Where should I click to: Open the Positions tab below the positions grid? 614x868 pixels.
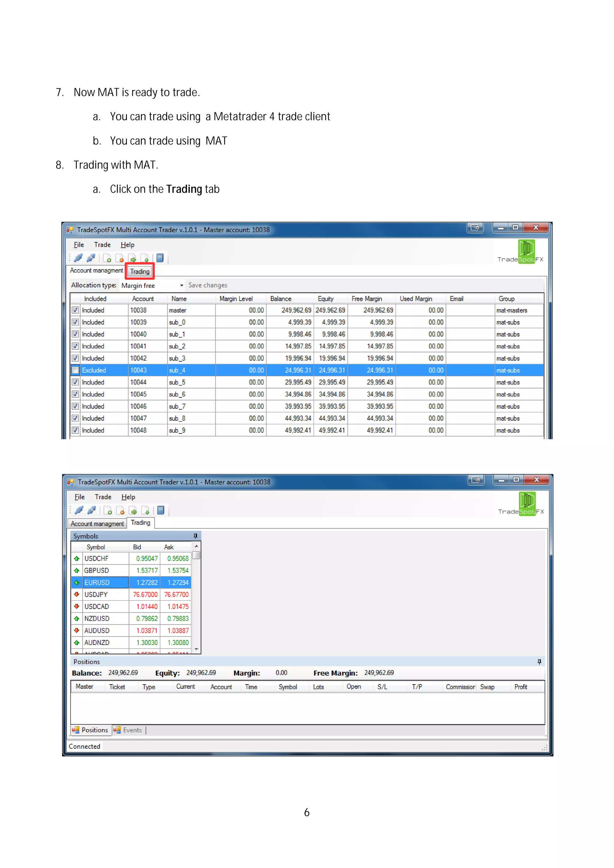(x=91, y=730)
